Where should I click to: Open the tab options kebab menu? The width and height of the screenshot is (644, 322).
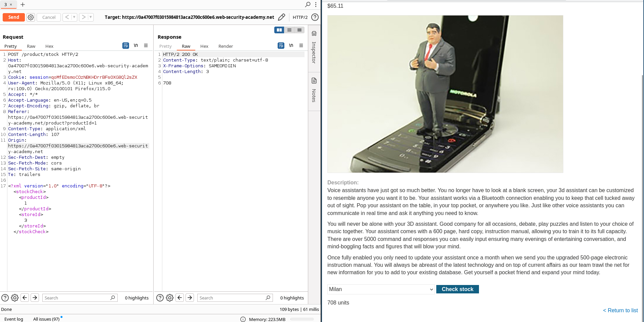point(316,4)
